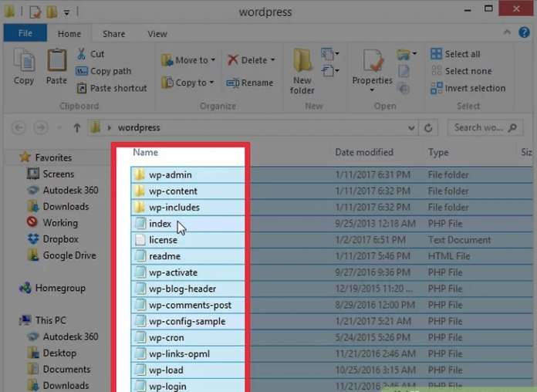The width and height of the screenshot is (537, 392).
Task: Select the wp-admin folder
Action: [x=170, y=175]
